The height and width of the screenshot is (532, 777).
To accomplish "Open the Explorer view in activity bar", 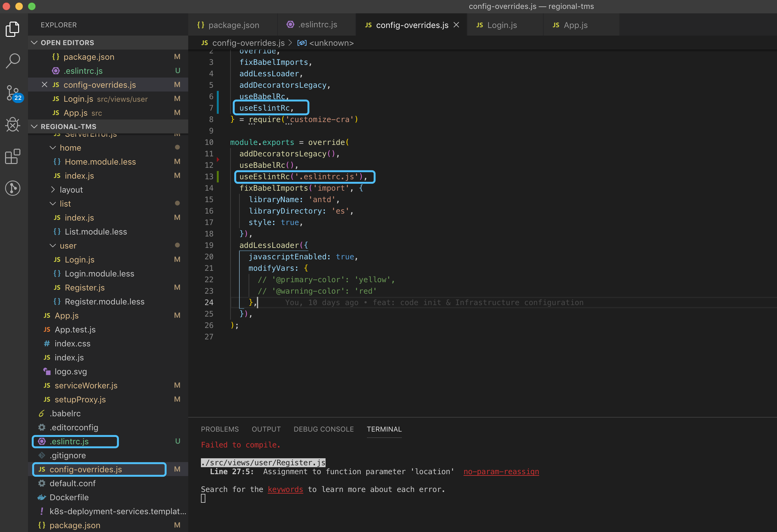I will (x=13, y=29).
